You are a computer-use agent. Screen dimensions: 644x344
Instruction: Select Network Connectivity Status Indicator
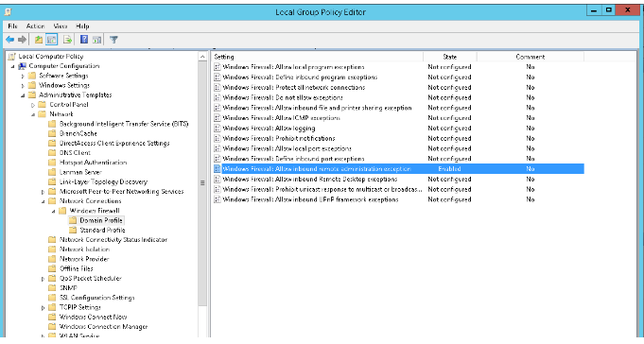coord(113,240)
